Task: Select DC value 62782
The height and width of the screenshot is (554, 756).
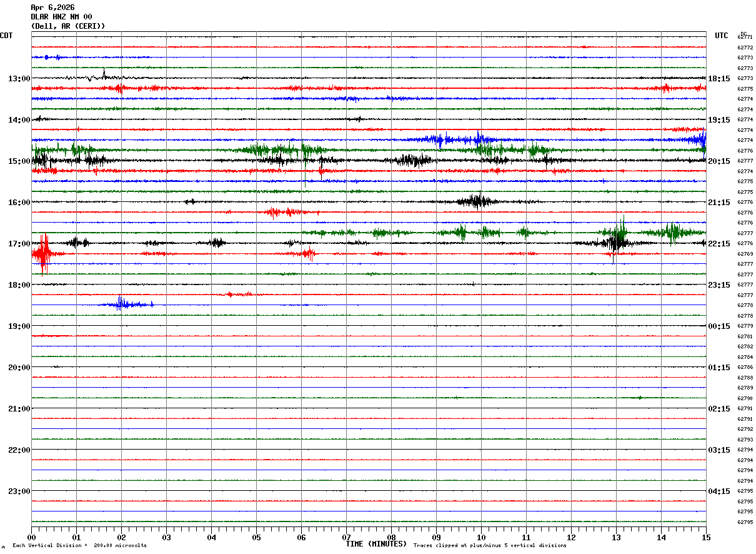Action: point(745,347)
